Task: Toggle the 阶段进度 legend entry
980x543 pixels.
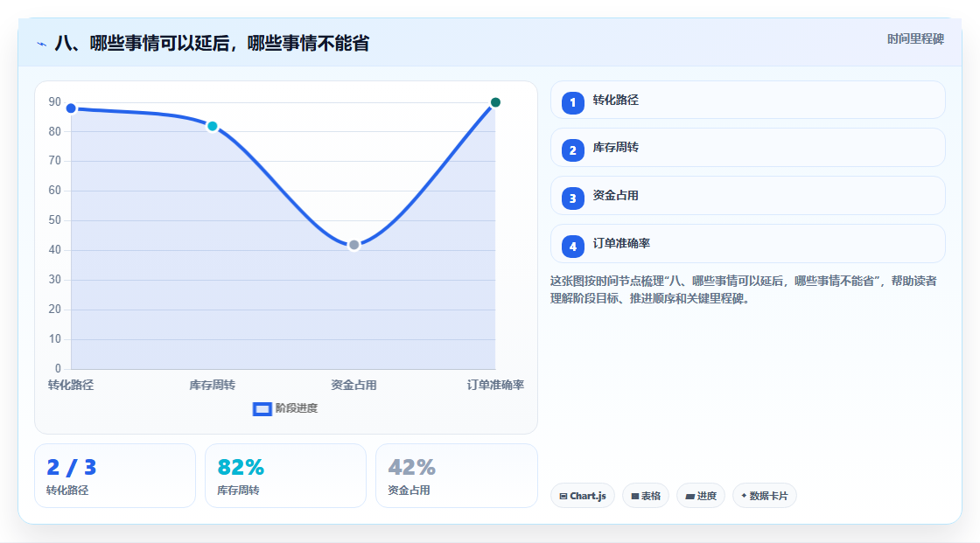Action: click(285, 408)
